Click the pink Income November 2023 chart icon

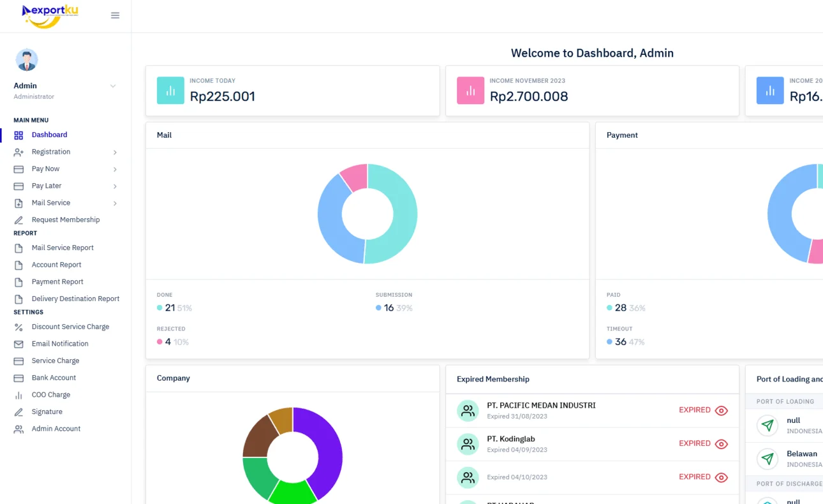(470, 91)
